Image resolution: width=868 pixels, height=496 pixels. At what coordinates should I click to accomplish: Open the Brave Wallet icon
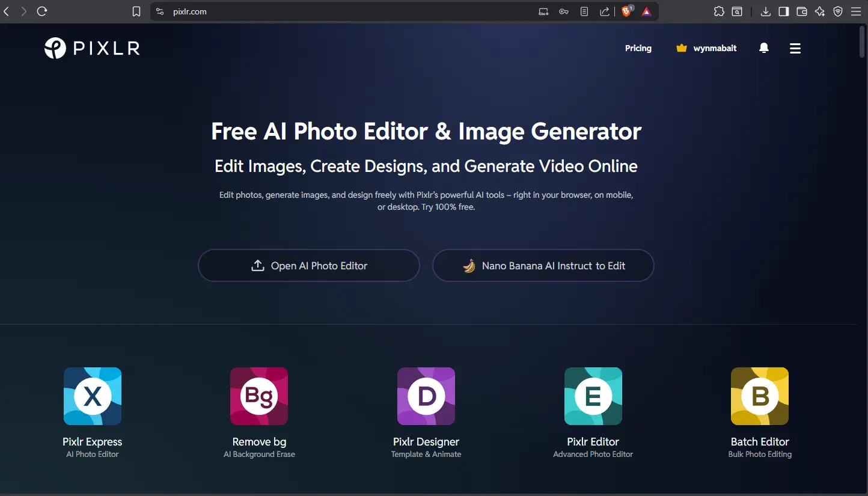(x=802, y=11)
